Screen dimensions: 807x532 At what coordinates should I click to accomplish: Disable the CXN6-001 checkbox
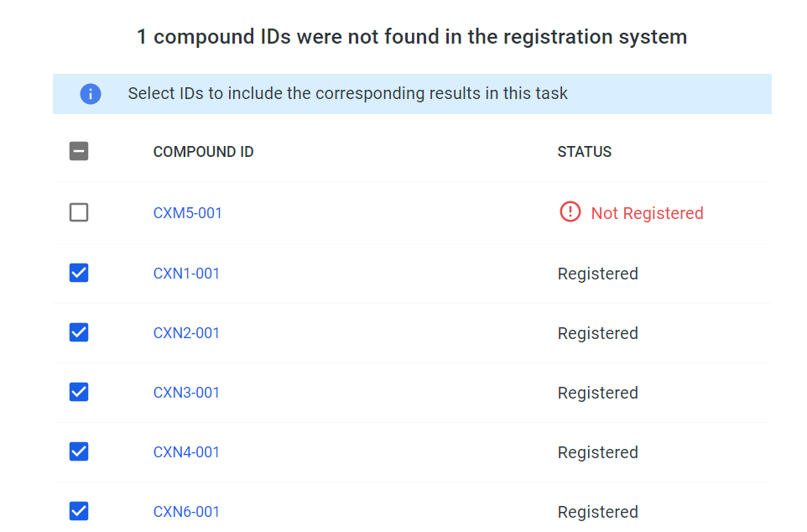click(79, 511)
